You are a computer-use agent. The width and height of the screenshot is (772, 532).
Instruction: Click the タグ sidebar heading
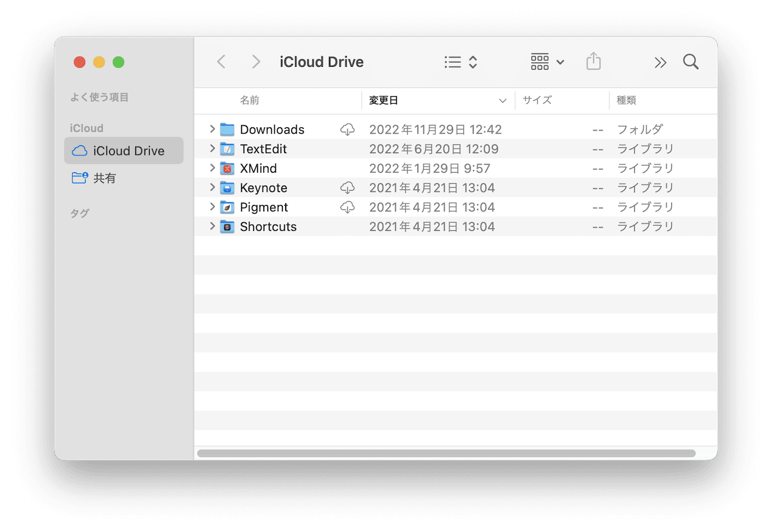80,214
